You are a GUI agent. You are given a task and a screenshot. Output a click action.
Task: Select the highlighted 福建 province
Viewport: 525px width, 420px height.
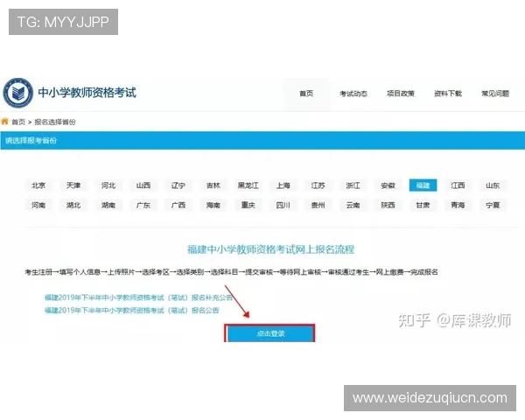pyautogui.click(x=423, y=185)
